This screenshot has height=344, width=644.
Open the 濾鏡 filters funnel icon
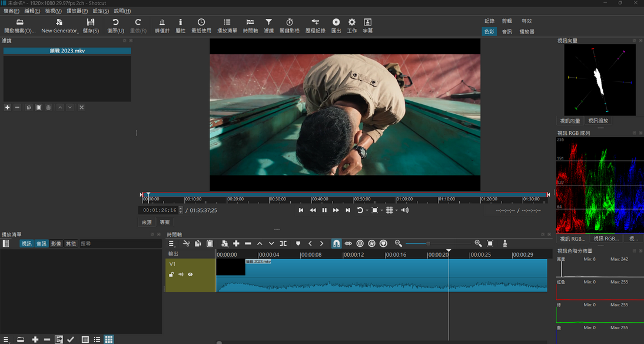tap(268, 22)
